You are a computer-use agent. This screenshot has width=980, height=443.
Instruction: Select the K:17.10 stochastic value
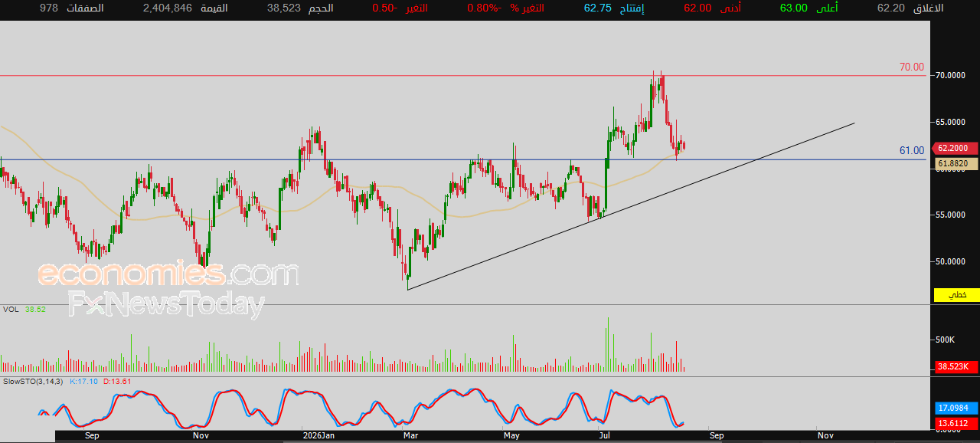(x=83, y=381)
